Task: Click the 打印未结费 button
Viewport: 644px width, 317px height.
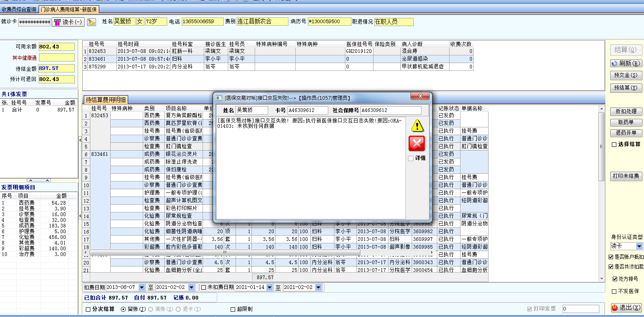Action: point(626,176)
